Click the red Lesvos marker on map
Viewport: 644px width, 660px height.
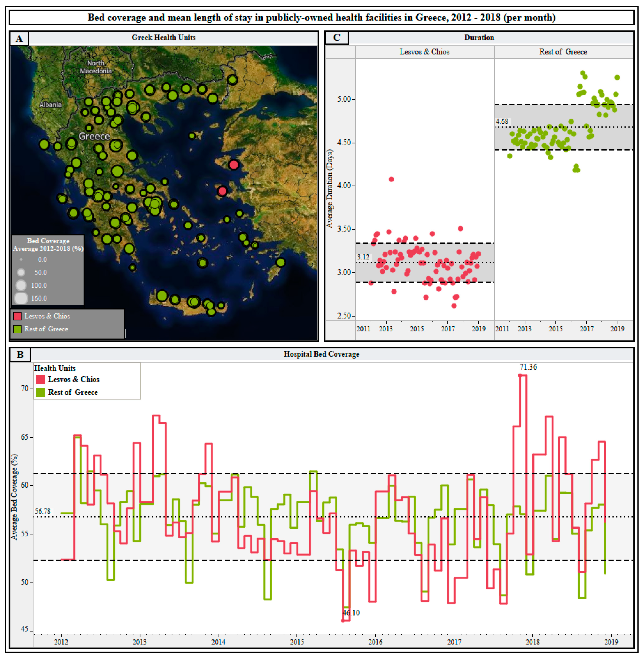pyautogui.click(x=233, y=165)
